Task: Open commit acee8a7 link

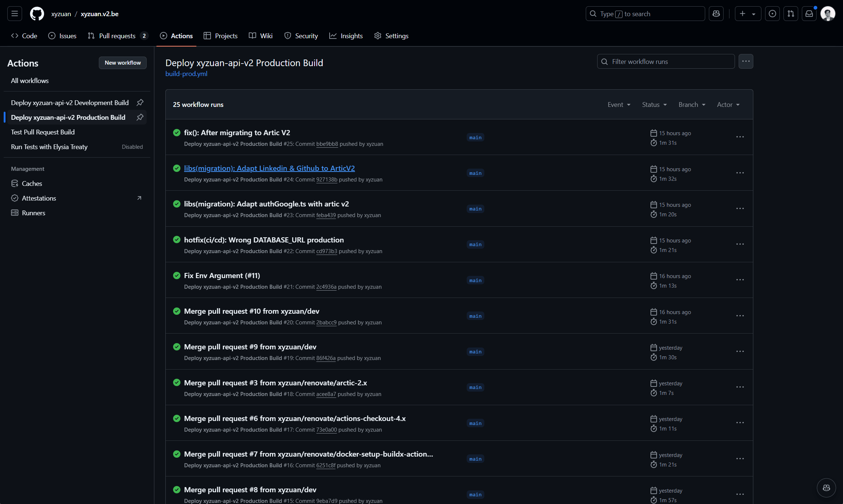Action: 326,394
